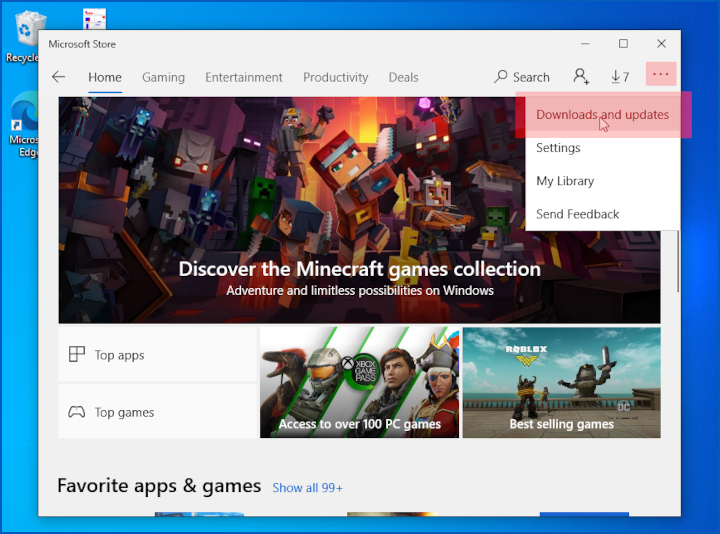Minimize the Microsoft Store window
The height and width of the screenshot is (534, 720).
coord(585,44)
